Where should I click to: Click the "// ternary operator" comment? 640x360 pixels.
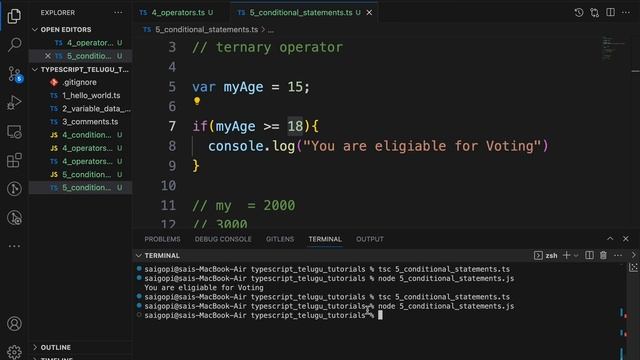(x=267, y=47)
